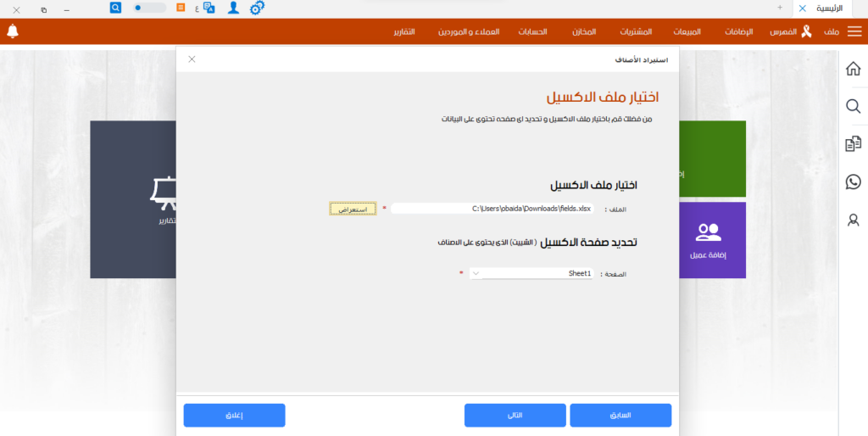Click the السابق button
This screenshot has width=868, height=436.
point(620,416)
